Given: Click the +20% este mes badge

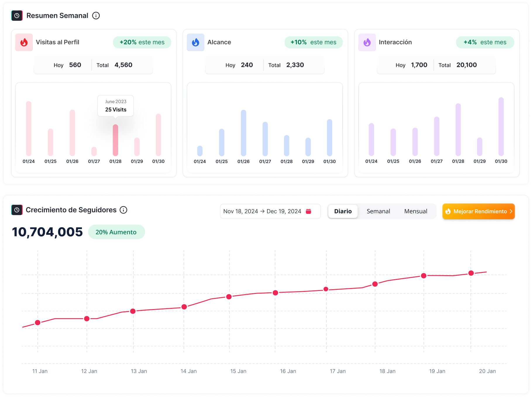Looking at the screenshot, I should click(x=142, y=42).
